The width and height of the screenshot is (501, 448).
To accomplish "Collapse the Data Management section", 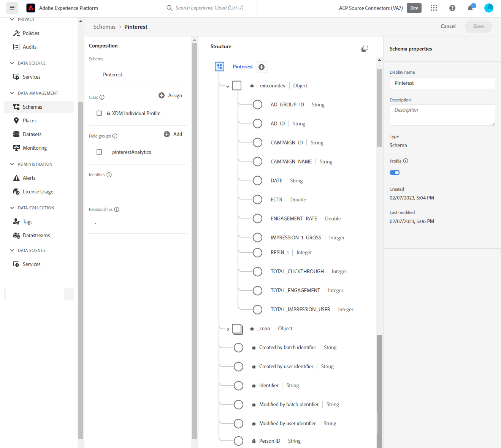I will point(12,93).
